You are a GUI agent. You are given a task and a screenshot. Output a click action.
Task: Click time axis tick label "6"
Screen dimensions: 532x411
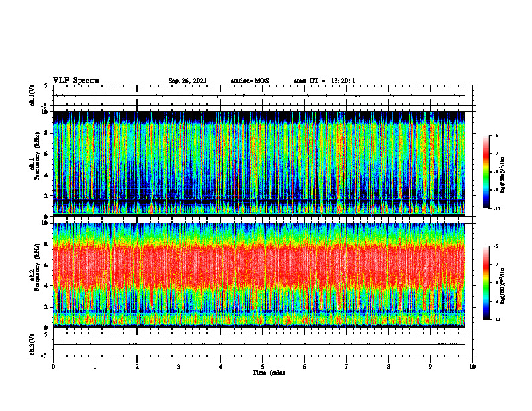tap(305, 367)
